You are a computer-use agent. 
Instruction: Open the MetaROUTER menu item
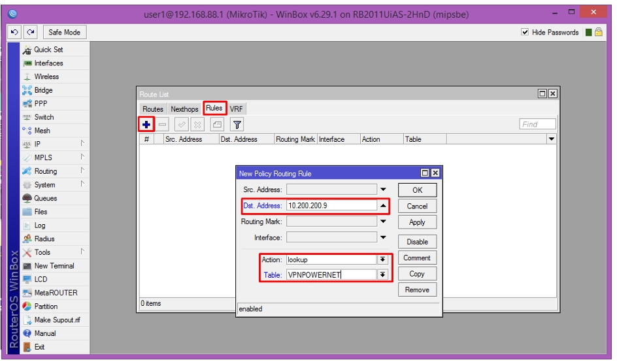(56, 293)
